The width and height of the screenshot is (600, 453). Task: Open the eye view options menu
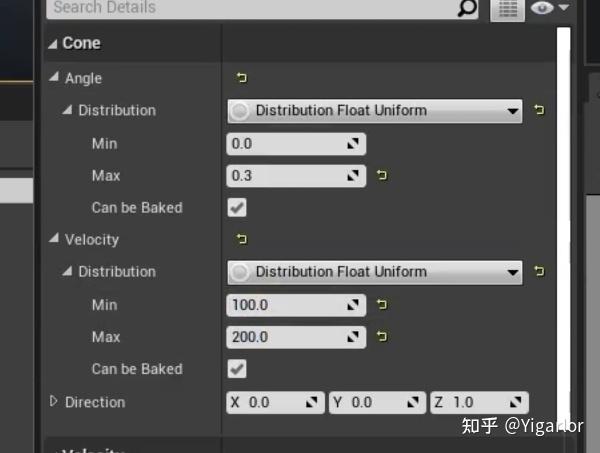549,8
